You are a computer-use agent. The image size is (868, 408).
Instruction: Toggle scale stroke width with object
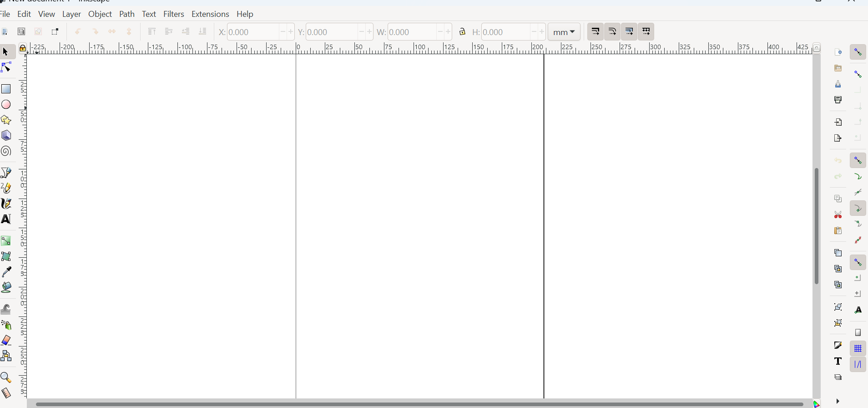click(x=595, y=31)
